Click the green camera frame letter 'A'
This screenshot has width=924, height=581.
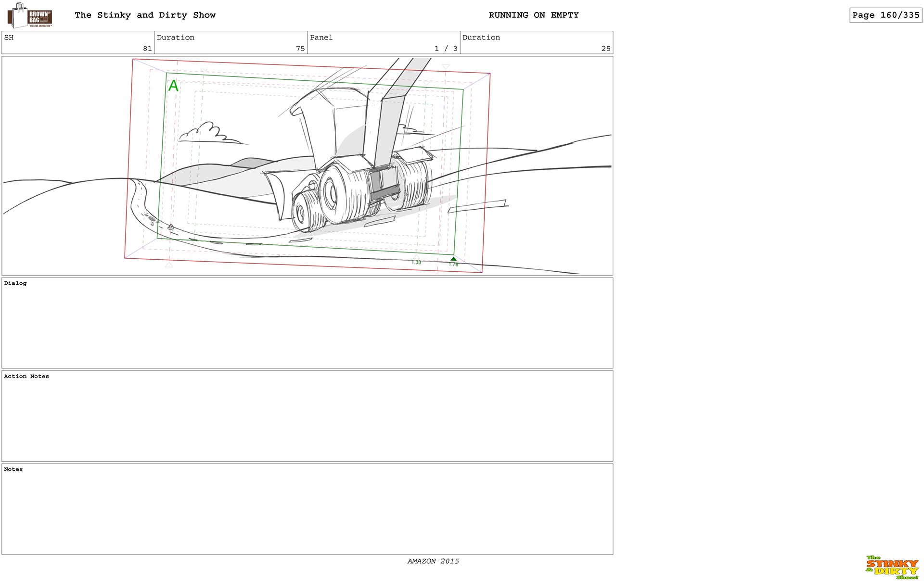click(173, 86)
